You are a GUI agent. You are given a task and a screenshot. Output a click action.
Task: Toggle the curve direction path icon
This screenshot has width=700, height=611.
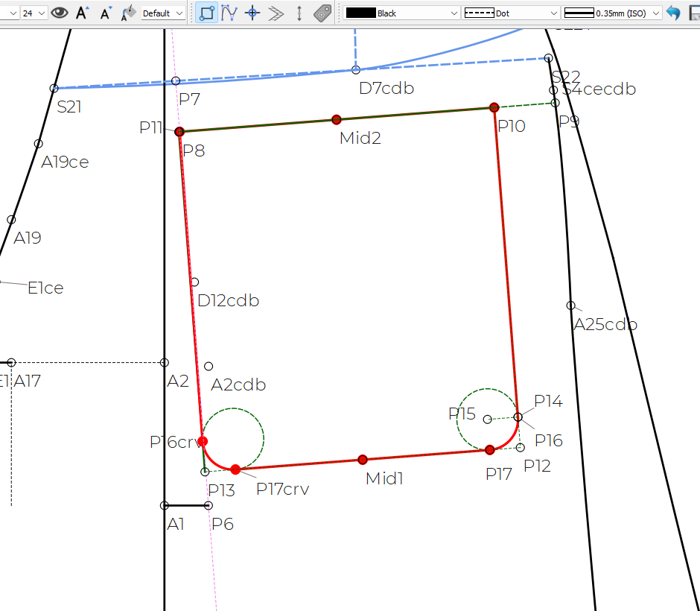230,13
